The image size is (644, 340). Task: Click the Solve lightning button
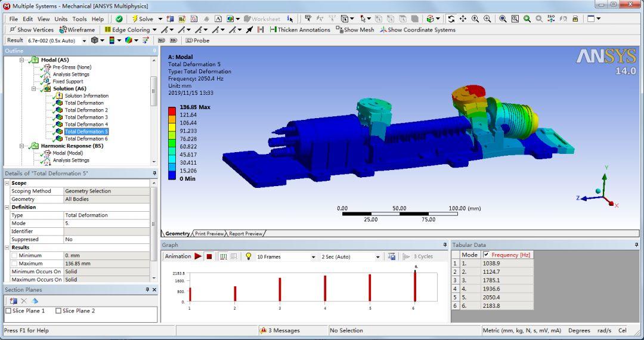click(143, 19)
